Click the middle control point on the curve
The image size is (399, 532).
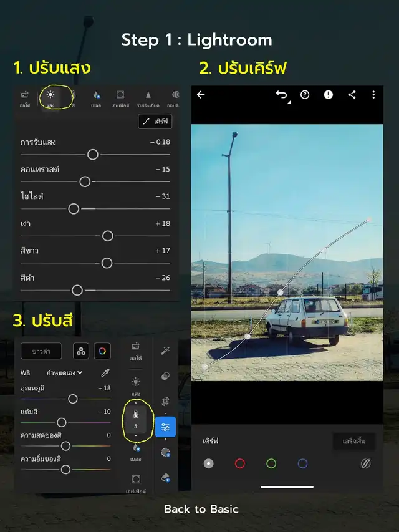pos(281,292)
